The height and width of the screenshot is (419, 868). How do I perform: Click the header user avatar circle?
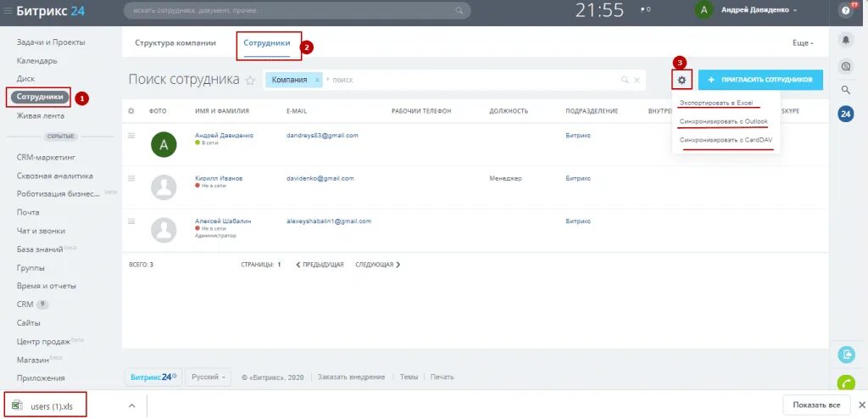click(704, 10)
